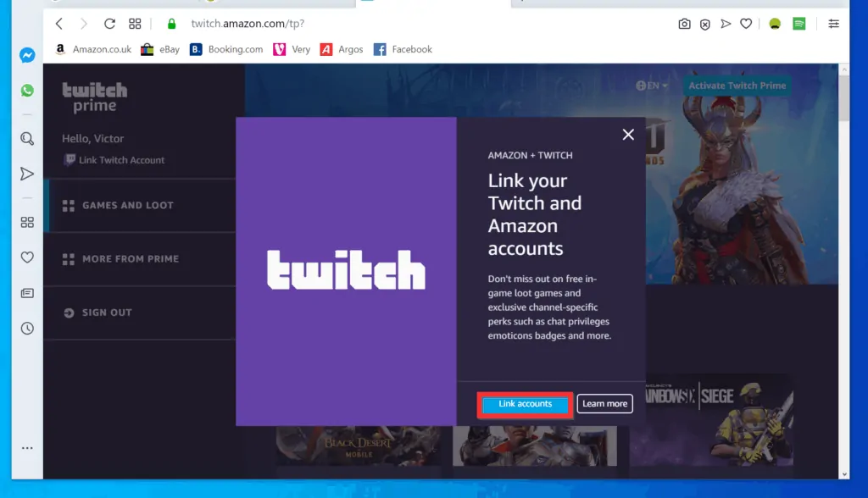Open the Spotify player in the toolbar
The width and height of the screenshot is (868, 498).
(x=798, y=25)
